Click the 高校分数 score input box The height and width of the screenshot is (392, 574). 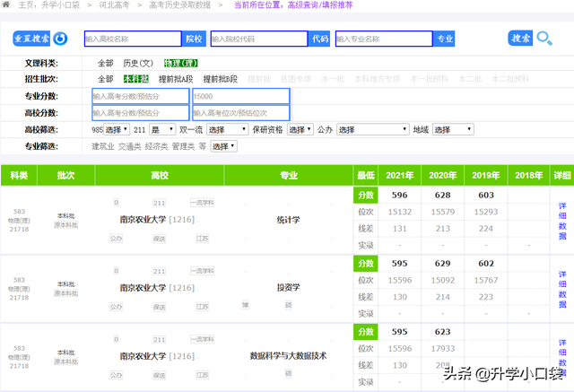141,113
